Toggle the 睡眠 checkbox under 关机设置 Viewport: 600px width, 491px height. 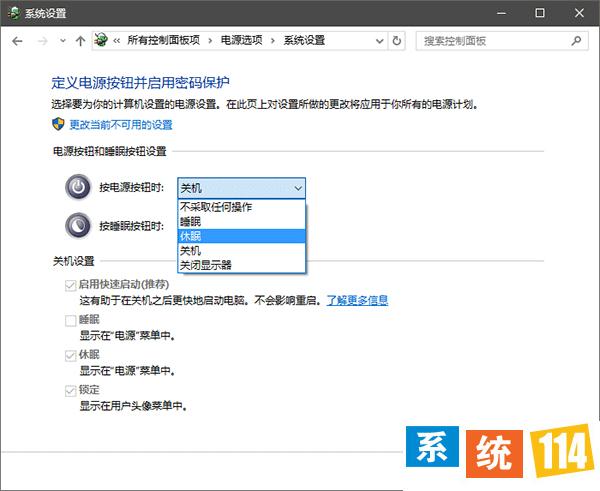(70, 320)
